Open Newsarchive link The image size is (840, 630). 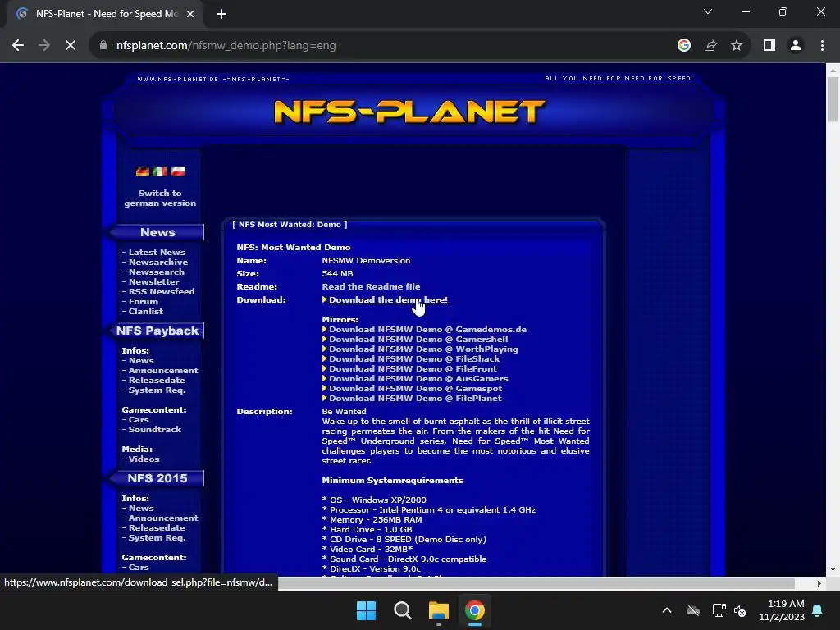(158, 262)
